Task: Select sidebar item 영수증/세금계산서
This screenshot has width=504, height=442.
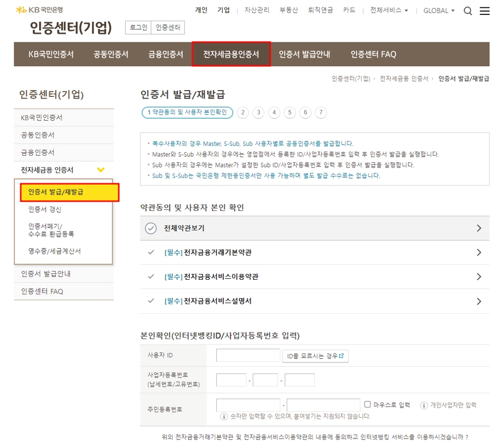Action: (x=54, y=251)
